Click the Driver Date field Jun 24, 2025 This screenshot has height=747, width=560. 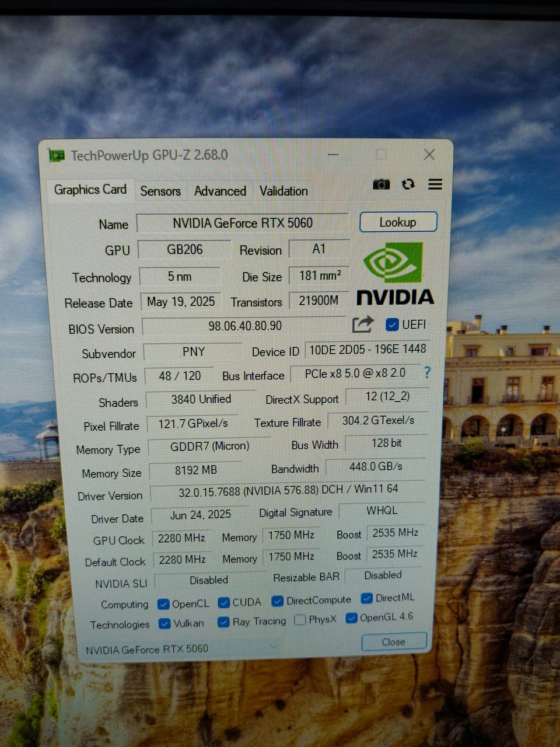(x=200, y=515)
